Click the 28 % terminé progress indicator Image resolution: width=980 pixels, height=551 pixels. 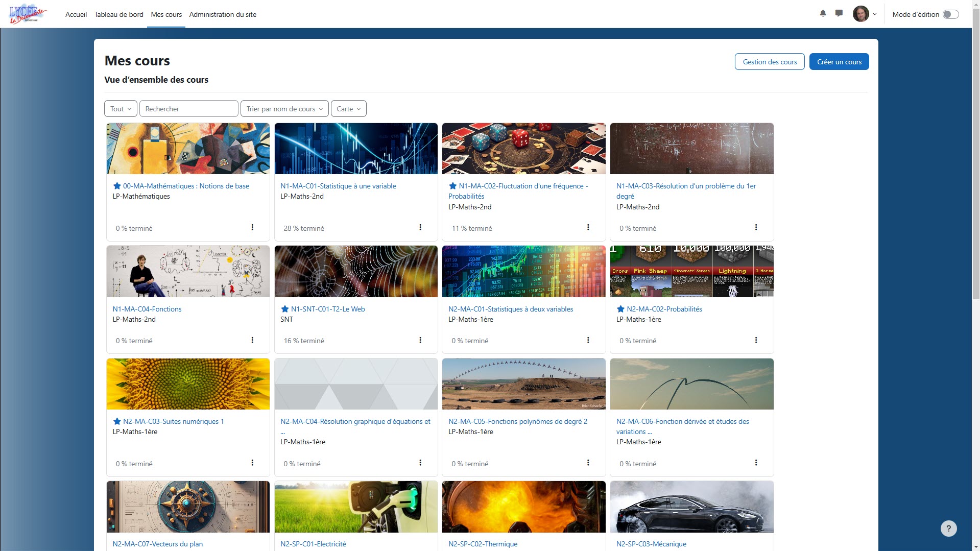click(303, 228)
